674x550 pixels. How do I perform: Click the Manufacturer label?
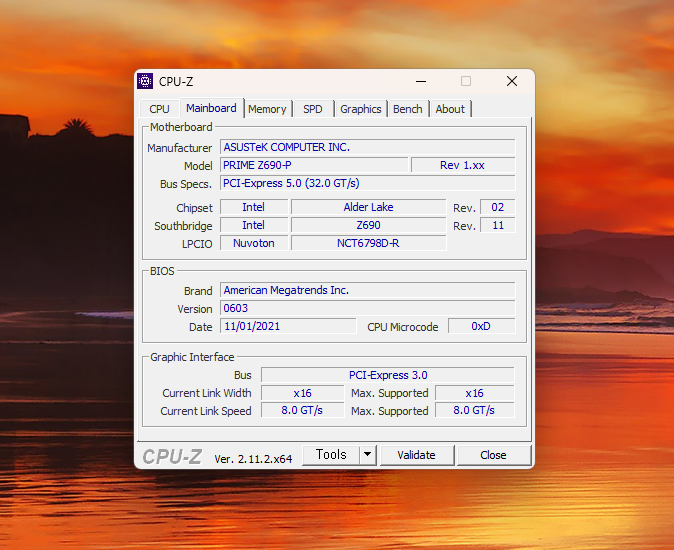point(179,148)
